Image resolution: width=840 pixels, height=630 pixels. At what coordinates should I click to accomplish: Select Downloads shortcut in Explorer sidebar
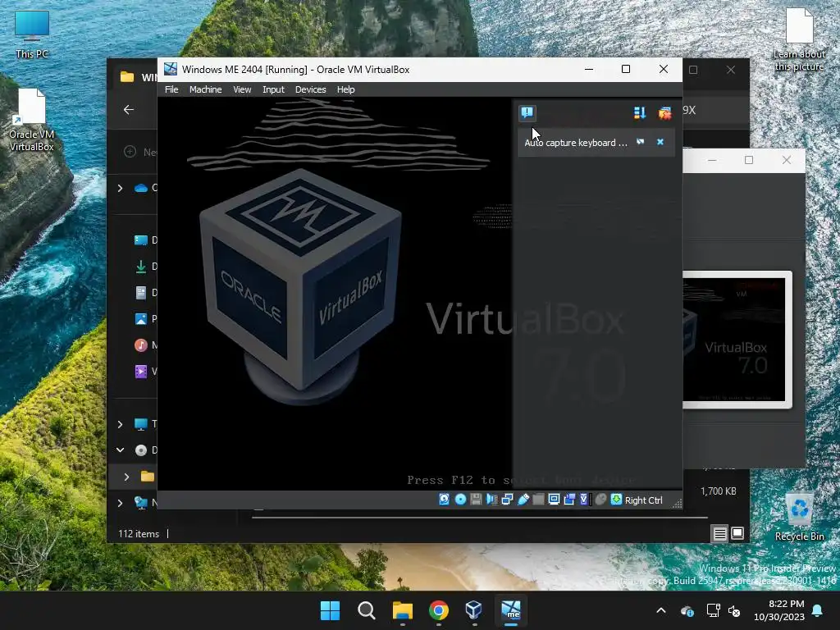pos(141,267)
